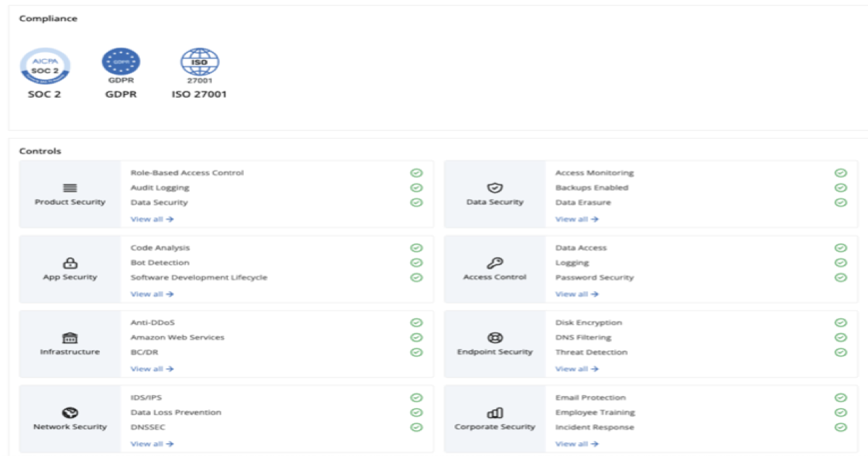Click the GDPR compliance badge

coord(121,62)
